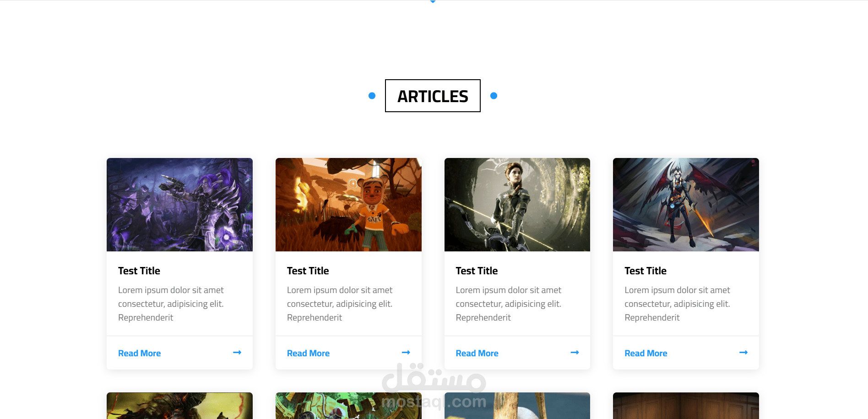Screen dimensions: 868x419
Task: Open Read More under the purple sci-fi image
Action: coord(140,354)
